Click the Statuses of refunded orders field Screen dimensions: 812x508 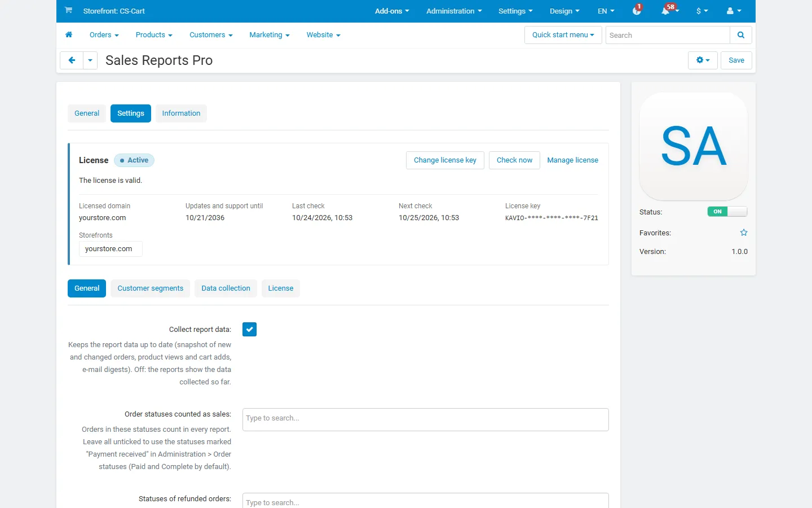(426, 501)
